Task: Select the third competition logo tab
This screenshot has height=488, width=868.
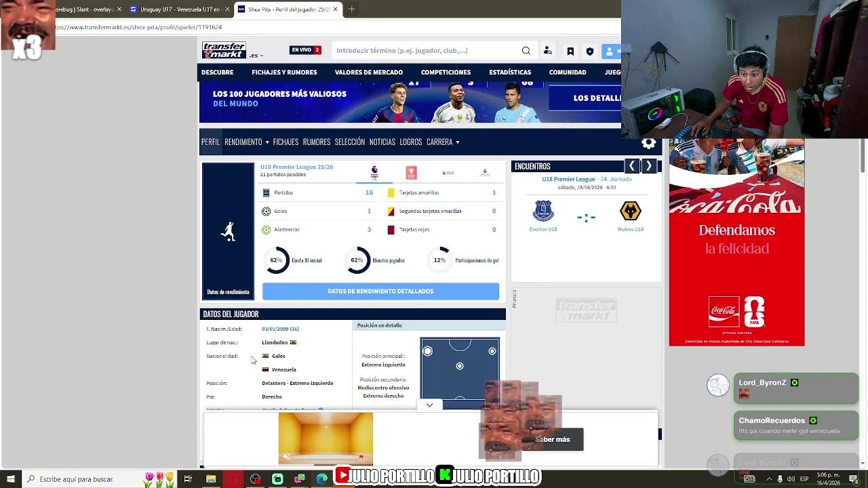Action: coord(448,173)
